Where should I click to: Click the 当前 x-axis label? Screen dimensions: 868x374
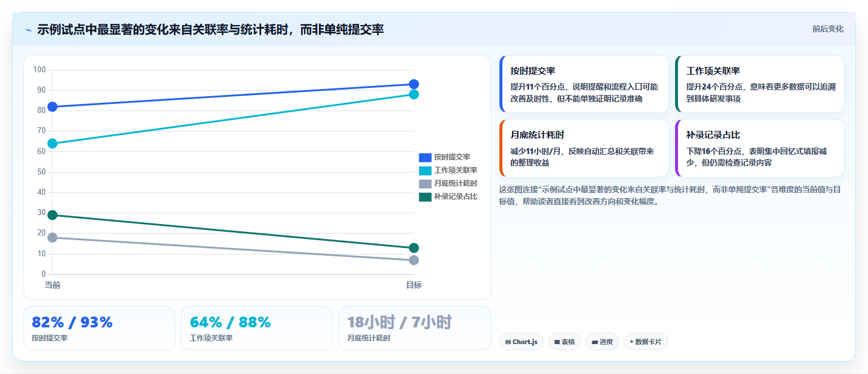[53, 285]
